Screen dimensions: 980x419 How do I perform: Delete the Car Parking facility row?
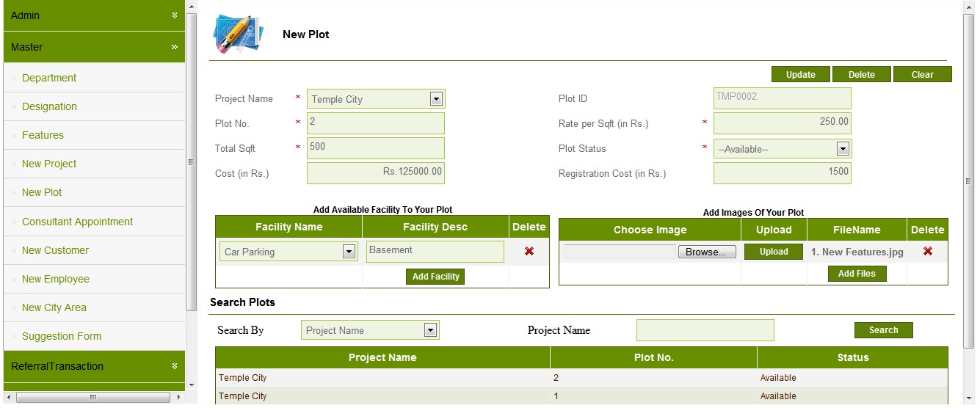(529, 251)
